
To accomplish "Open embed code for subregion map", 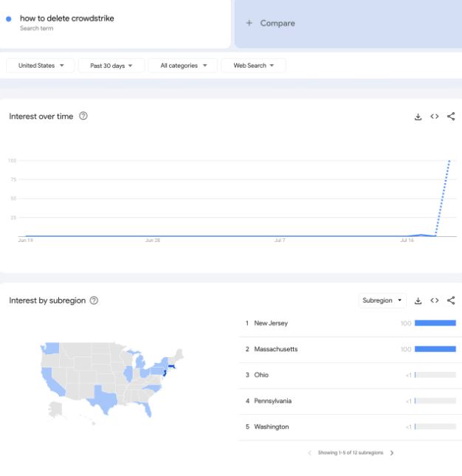I will [x=435, y=300].
